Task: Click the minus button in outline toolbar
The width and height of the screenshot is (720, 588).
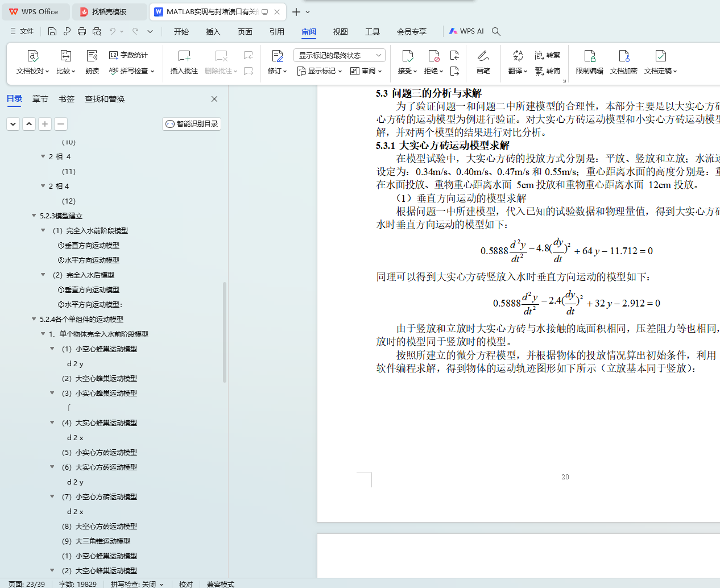Action: (61, 123)
